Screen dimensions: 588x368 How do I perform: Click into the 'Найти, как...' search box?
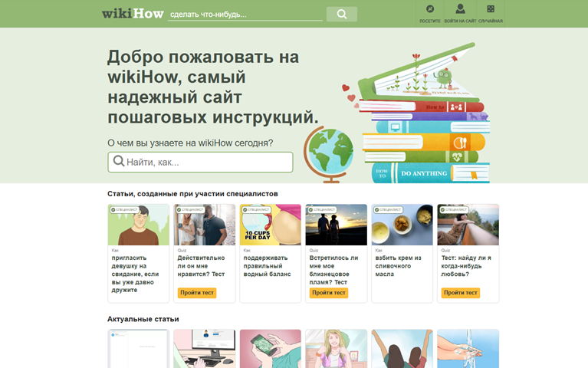tap(200, 162)
